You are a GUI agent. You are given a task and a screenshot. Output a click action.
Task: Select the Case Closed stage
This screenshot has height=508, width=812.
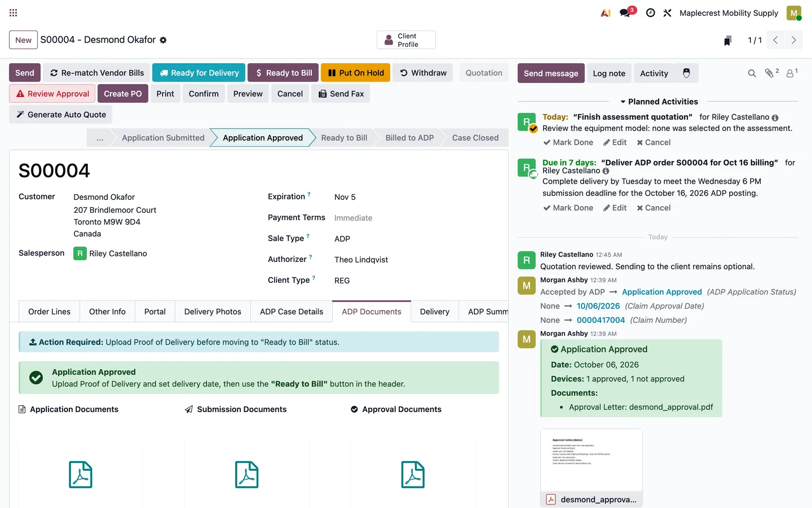point(475,138)
